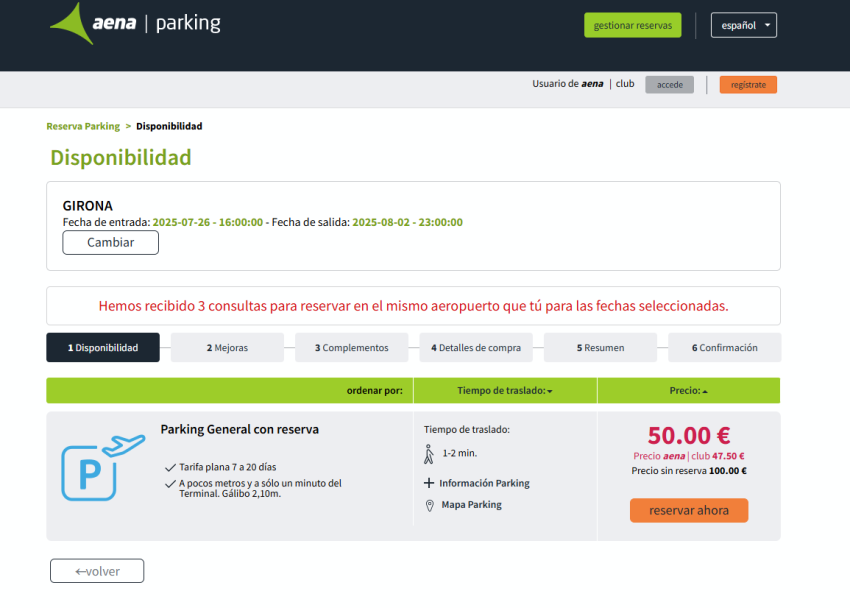Screen dimensions: 850x608
Task: Click the first checkmark beside Tarifa plana
Action: coord(170,467)
